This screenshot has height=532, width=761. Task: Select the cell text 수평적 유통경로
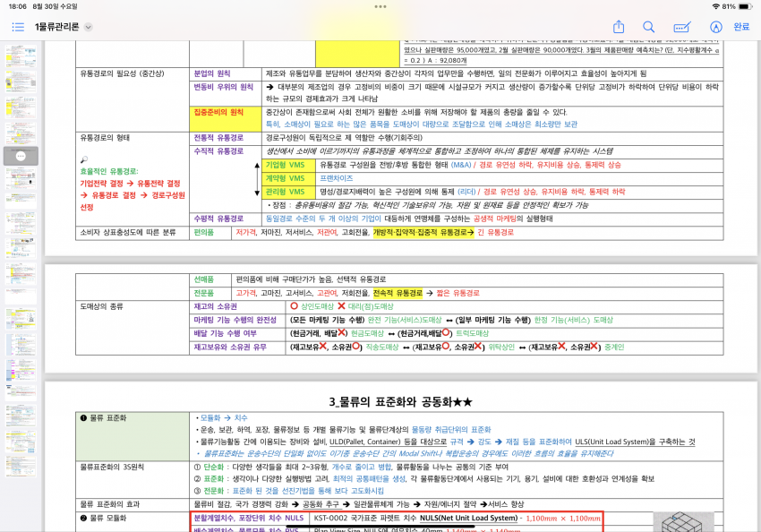point(218,219)
